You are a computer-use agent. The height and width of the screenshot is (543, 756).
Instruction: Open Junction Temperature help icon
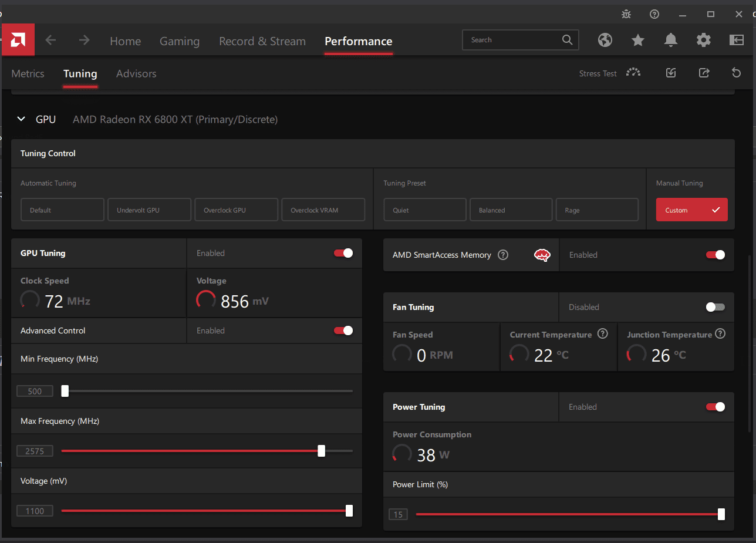720,334
